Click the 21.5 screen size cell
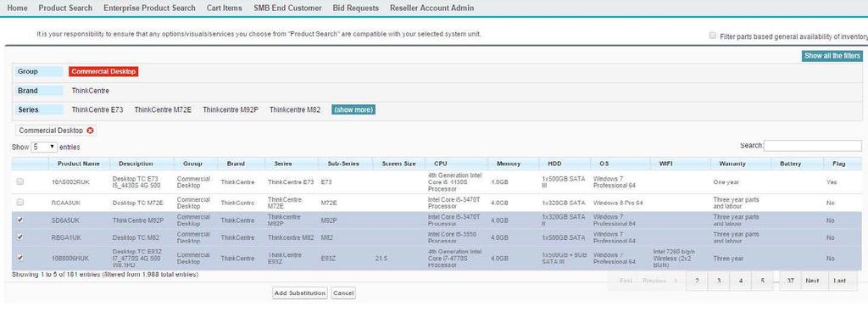Image resolution: width=868 pixels, height=323 pixels. (x=381, y=259)
